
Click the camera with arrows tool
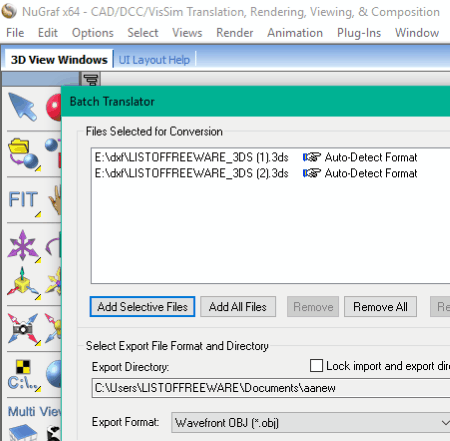pyautogui.click(x=23, y=329)
